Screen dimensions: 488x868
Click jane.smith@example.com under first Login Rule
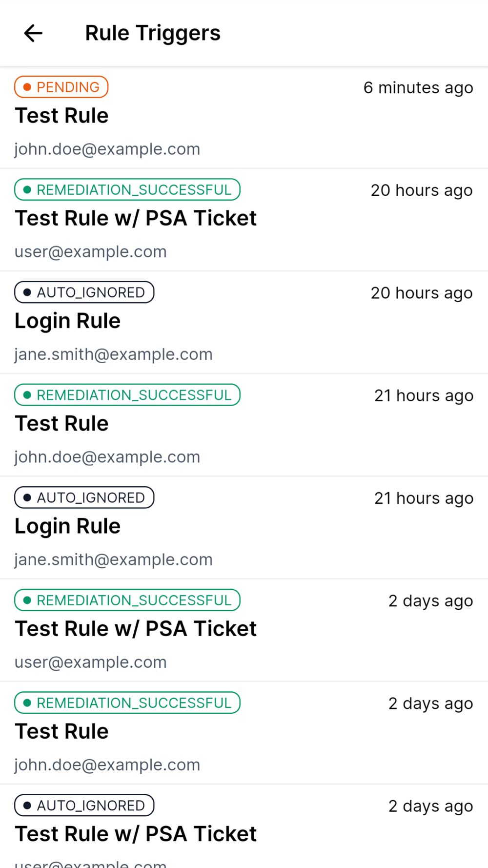[114, 354]
